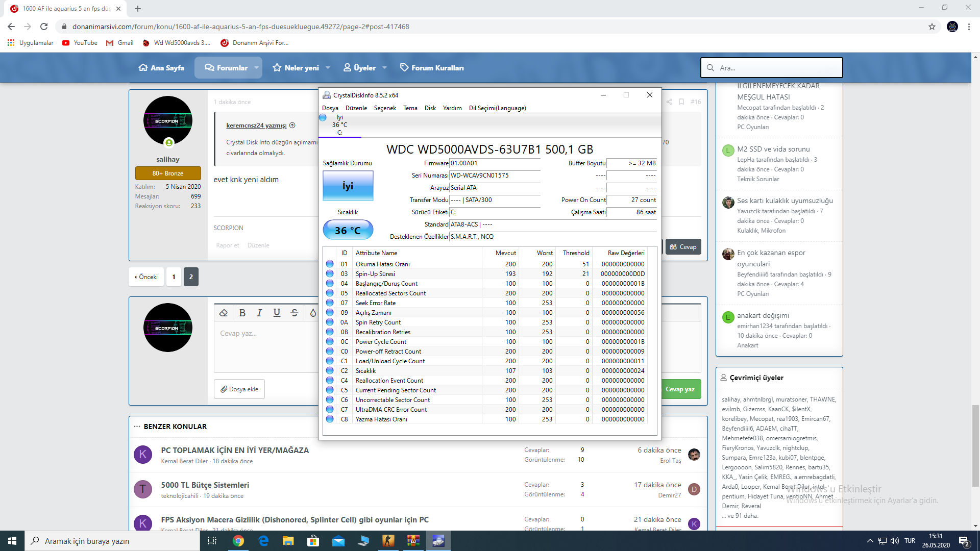Open Uygulamalar apps grid icon

(11, 43)
